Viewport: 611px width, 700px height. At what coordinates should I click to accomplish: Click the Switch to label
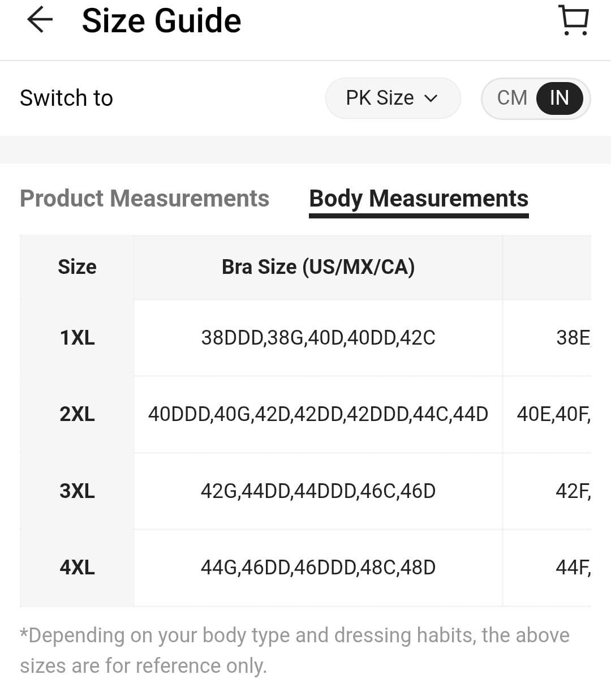point(66,98)
